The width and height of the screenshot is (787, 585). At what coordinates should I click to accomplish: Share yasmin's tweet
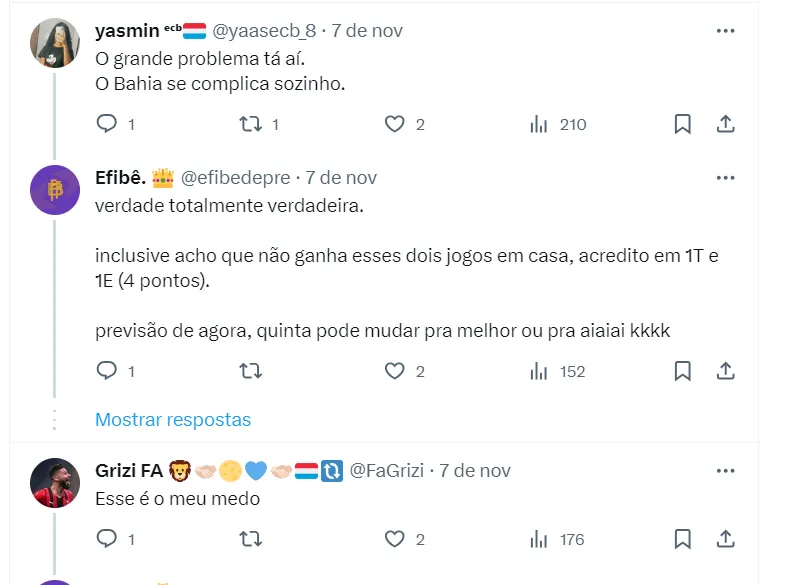727,124
